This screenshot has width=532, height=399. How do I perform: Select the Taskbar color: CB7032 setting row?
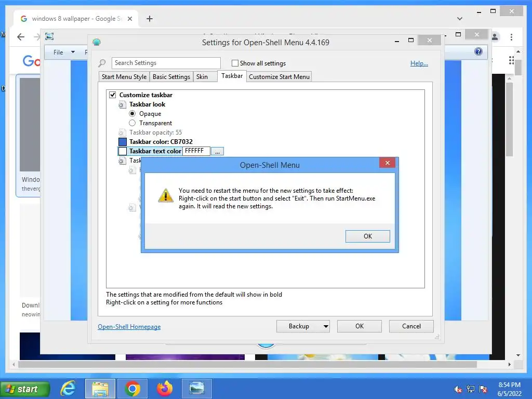161,142
